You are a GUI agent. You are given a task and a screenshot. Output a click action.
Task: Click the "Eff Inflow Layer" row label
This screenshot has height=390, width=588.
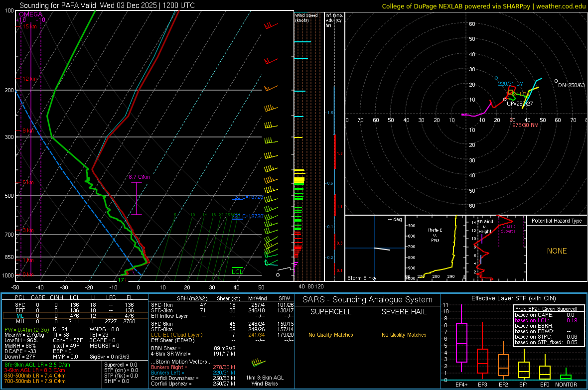[169, 316]
